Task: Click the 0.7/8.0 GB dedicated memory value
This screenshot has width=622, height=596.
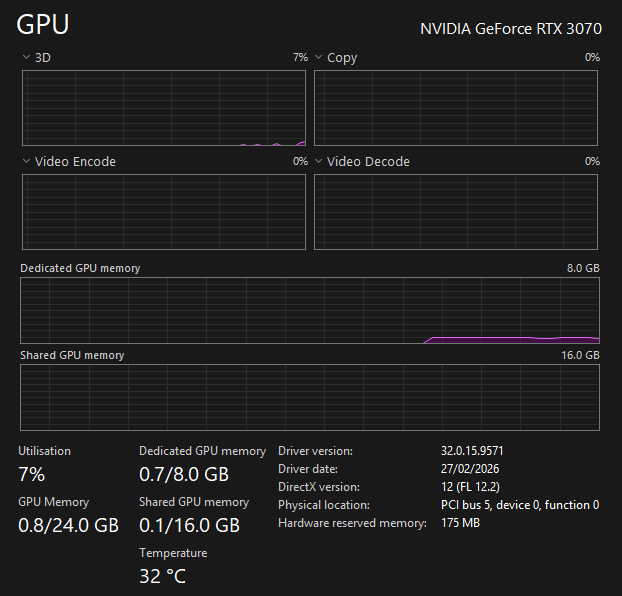Action: click(x=184, y=474)
